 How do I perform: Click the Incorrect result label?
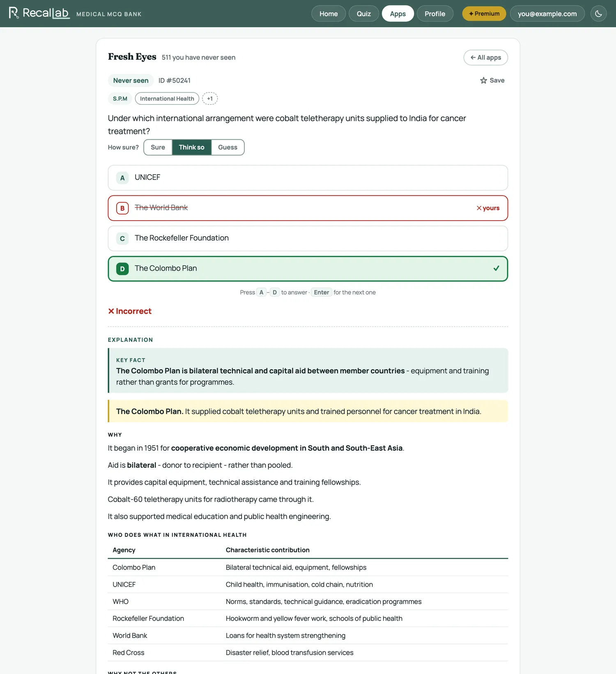130,311
